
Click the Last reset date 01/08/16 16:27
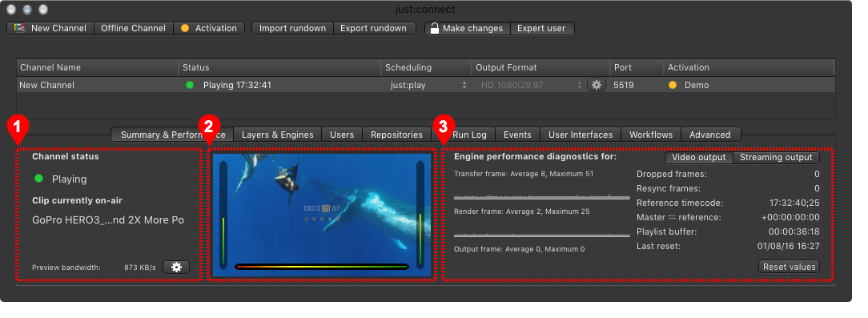point(788,246)
